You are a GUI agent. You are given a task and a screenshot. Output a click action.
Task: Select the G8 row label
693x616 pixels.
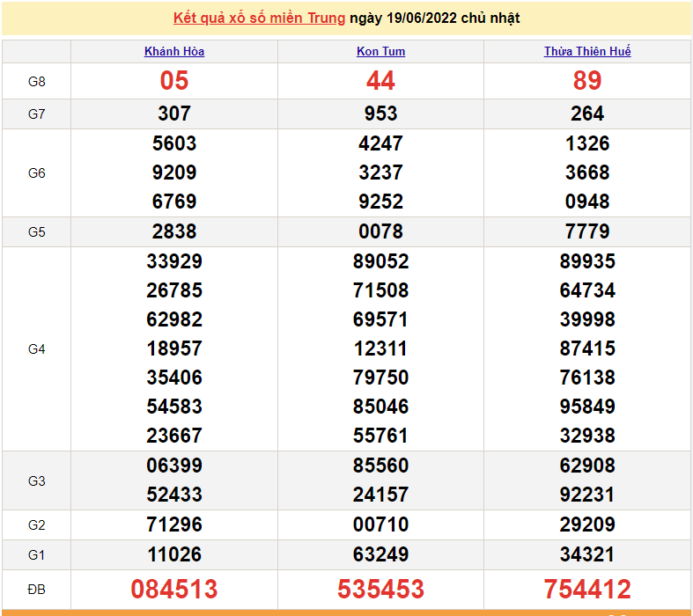coord(36,82)
